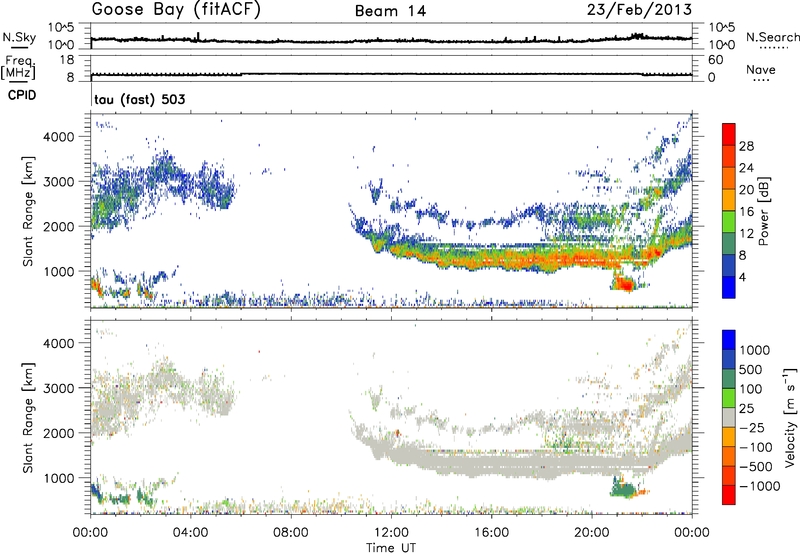Click the "N.Search" legend label

(772, 37)
